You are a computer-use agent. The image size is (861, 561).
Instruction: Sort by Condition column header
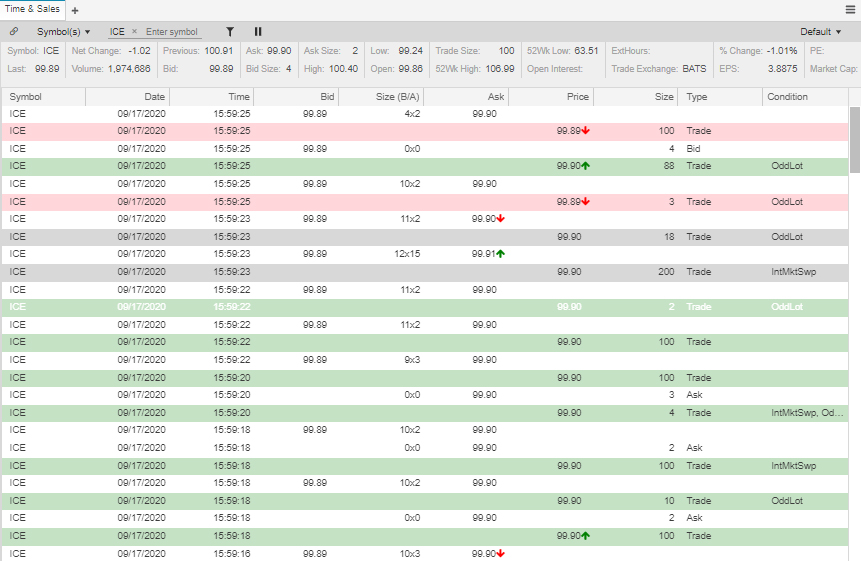[805, 97]
